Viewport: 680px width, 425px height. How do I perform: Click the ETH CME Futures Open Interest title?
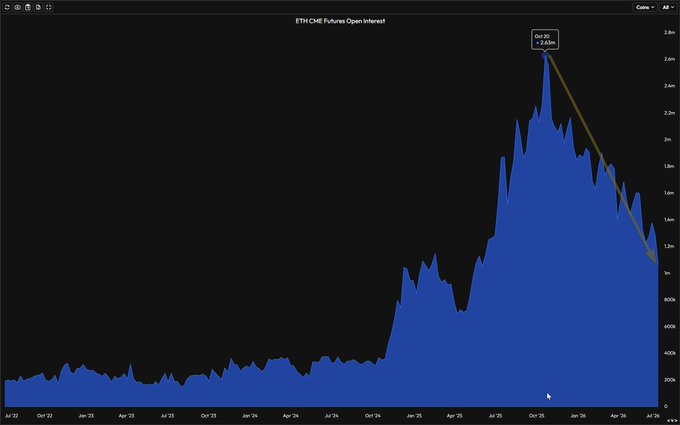[340, 21]
